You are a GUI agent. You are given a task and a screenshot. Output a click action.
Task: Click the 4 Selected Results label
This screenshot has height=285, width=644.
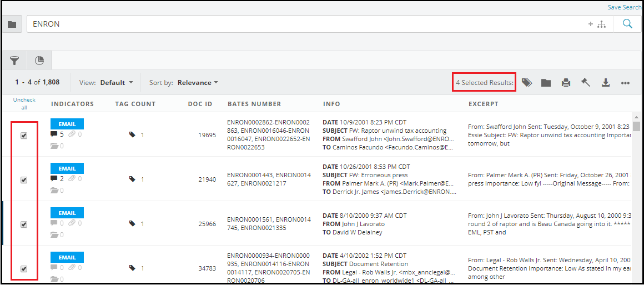485,83
